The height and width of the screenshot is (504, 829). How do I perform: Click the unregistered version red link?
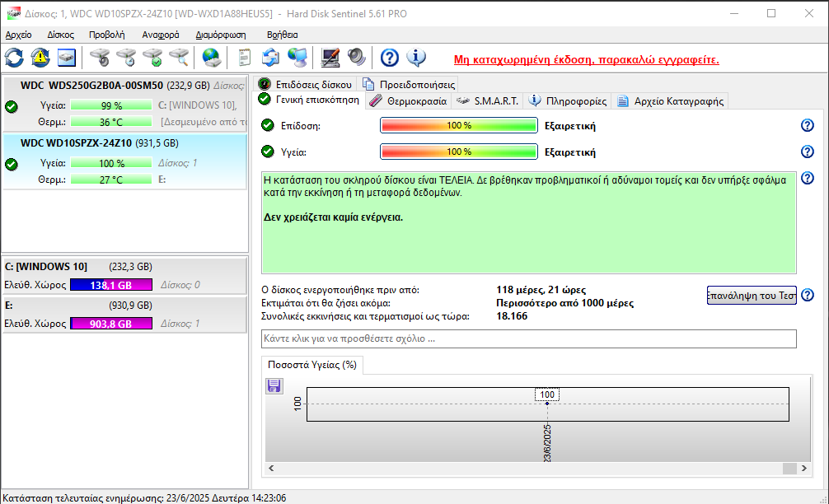point(587,59)
